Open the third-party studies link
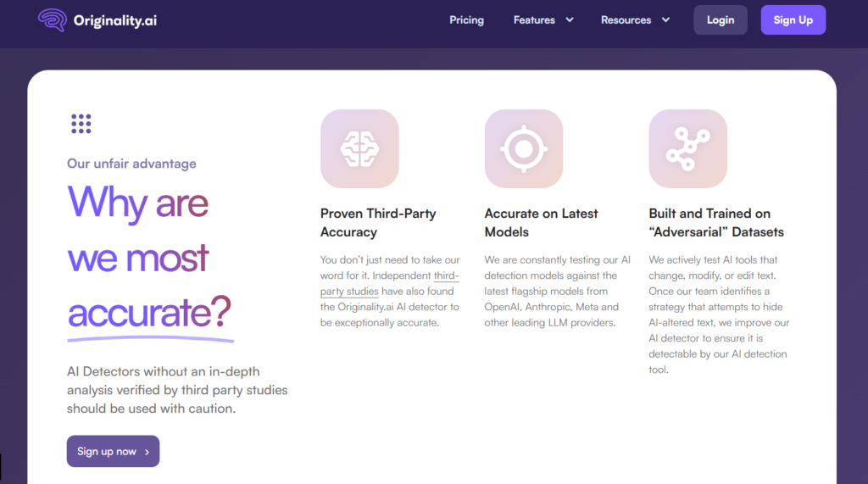 [x=390, y=283]
